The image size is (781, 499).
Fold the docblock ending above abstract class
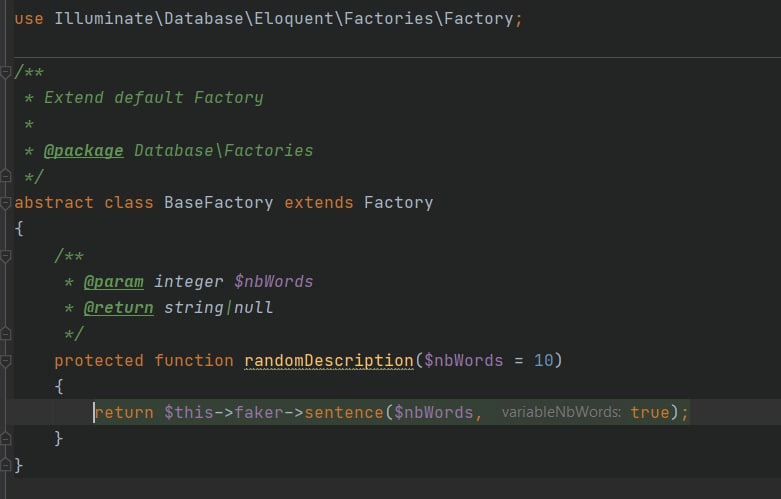5,176
